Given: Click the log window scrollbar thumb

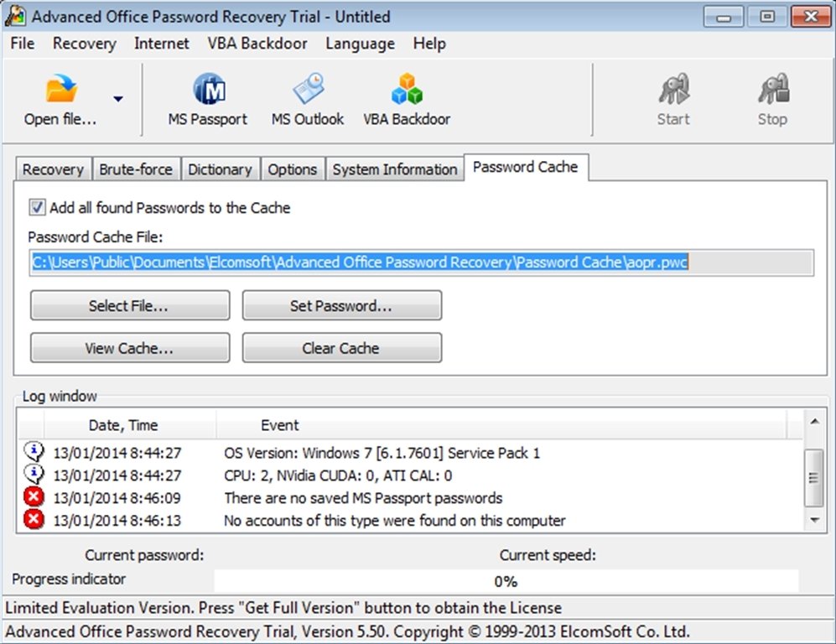Looking at the screenshot, I should click(x=814, y=478).
